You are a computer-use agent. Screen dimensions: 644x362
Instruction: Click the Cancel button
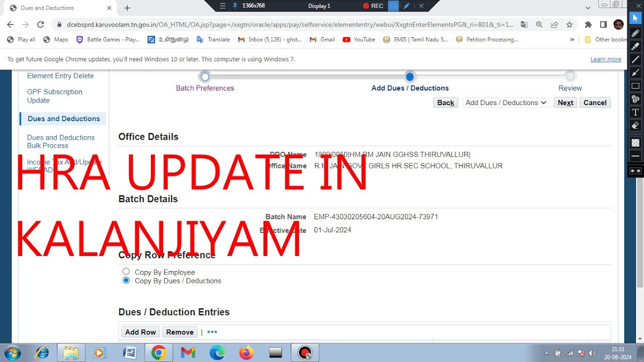click(595, 103)
